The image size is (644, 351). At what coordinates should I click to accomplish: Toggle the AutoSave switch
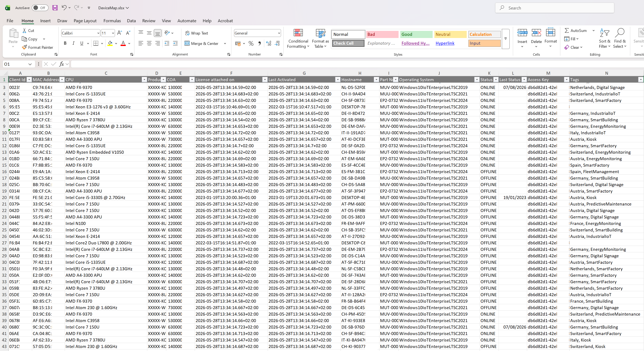40,8
